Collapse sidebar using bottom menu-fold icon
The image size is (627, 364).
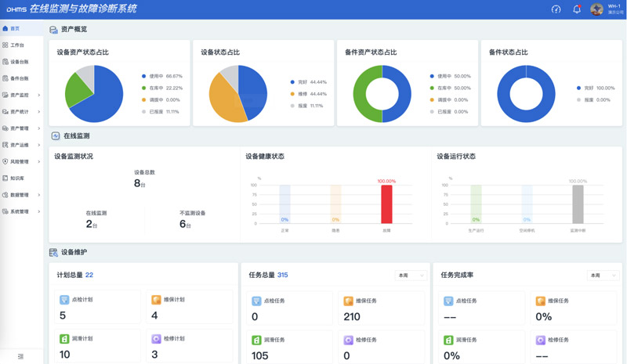click(21, 356)
